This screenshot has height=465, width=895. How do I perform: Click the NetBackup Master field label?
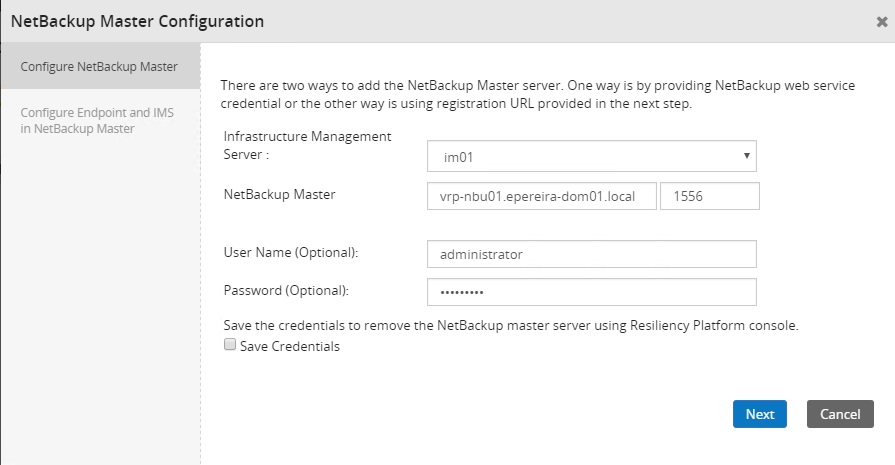280,195
